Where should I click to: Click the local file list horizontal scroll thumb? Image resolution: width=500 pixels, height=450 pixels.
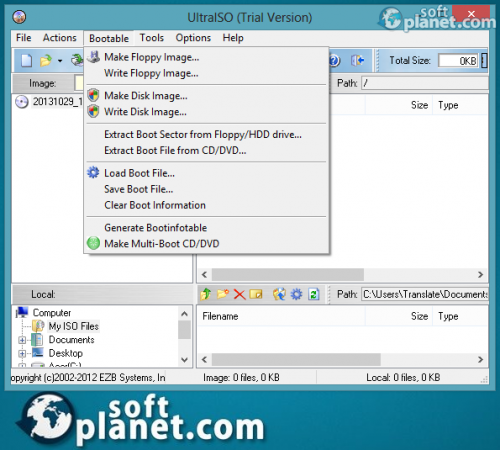[296, 360]
